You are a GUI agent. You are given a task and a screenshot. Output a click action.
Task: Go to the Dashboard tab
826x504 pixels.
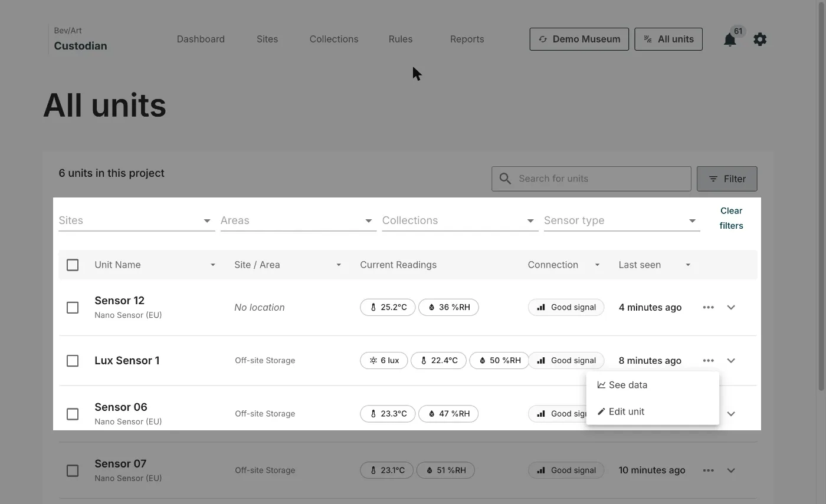201,39
